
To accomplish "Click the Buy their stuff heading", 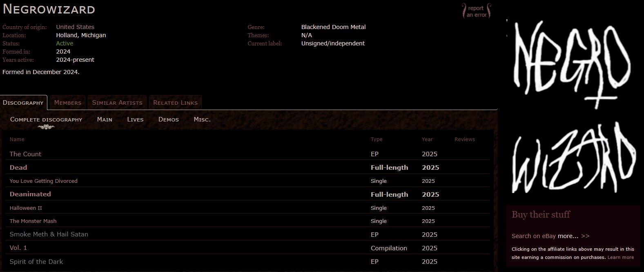I will [541, 214].
